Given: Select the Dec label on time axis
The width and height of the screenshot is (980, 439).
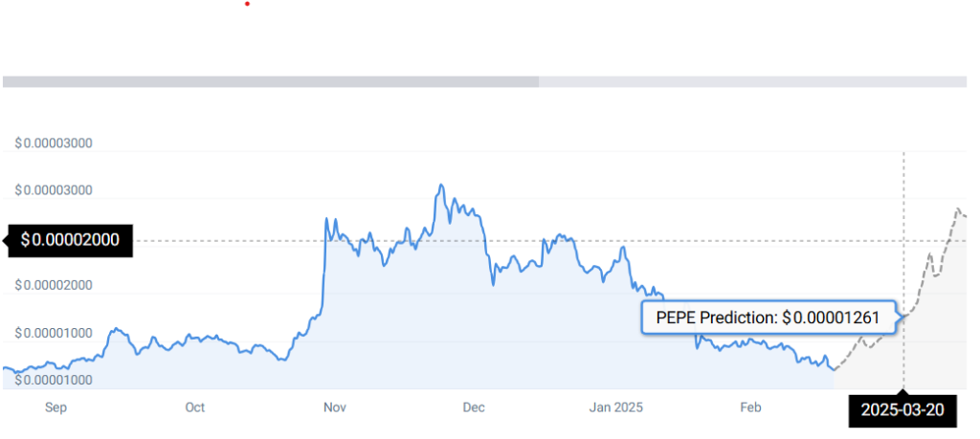Looking at the screenshot, I should [x=474, y=408].
